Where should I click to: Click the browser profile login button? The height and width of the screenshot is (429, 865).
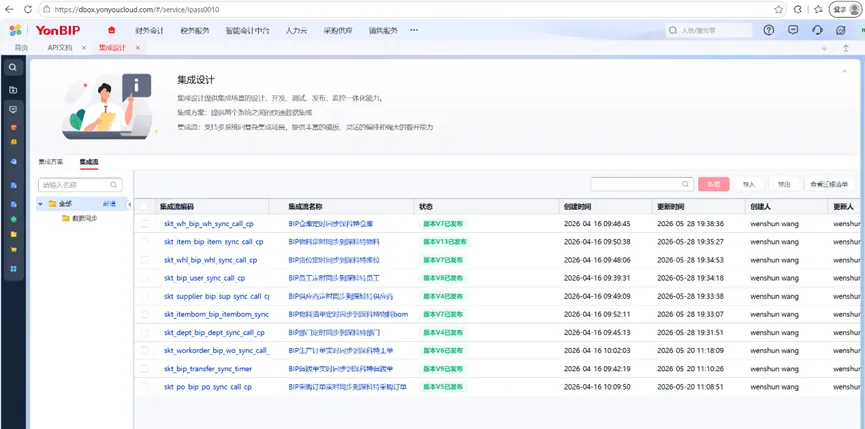[x=846, y=9]
